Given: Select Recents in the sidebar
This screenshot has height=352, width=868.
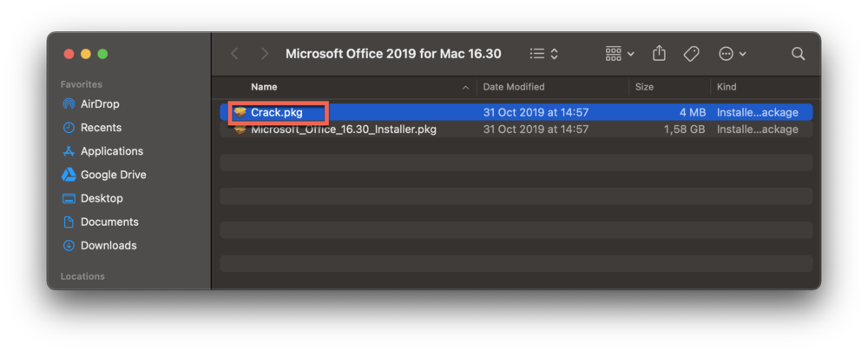Looking at the screenshot, I should (x=101, y=128).
